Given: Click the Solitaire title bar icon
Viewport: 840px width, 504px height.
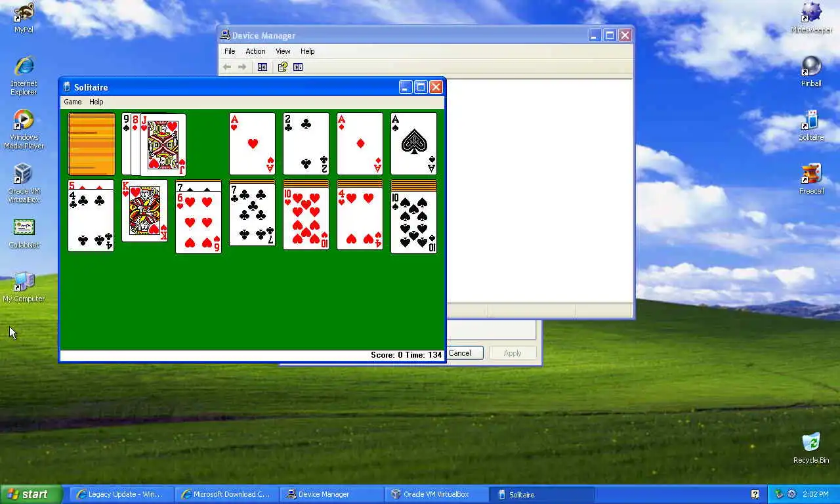Looking at the screenshot, I should coord(66,87).
